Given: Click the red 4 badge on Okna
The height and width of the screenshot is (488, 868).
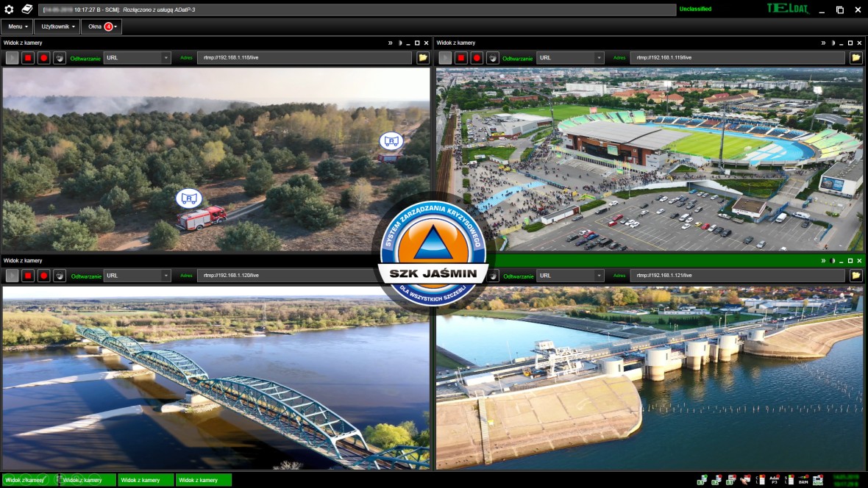Looking at the screenshot, I should point(109,26).
